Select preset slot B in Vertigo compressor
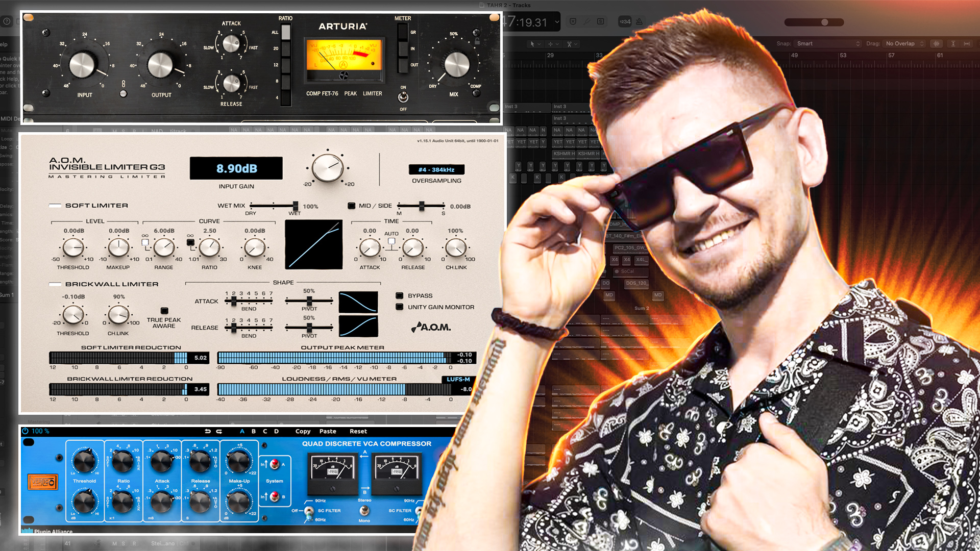Viewport: 980px width, 551px height. pos(254,432)
